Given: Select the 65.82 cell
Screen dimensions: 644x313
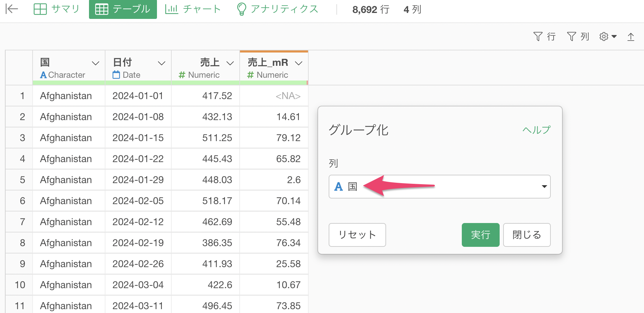Looking at the screenshot, I should point(274,159).
